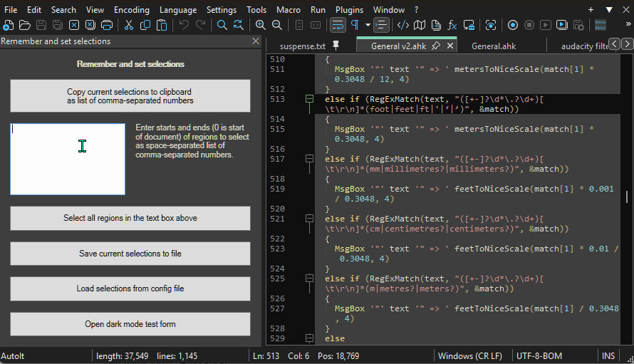The height and width of the screenshot is (364, 634).
Task: Close the Remember and set selections panel
Action: point(256,41)
